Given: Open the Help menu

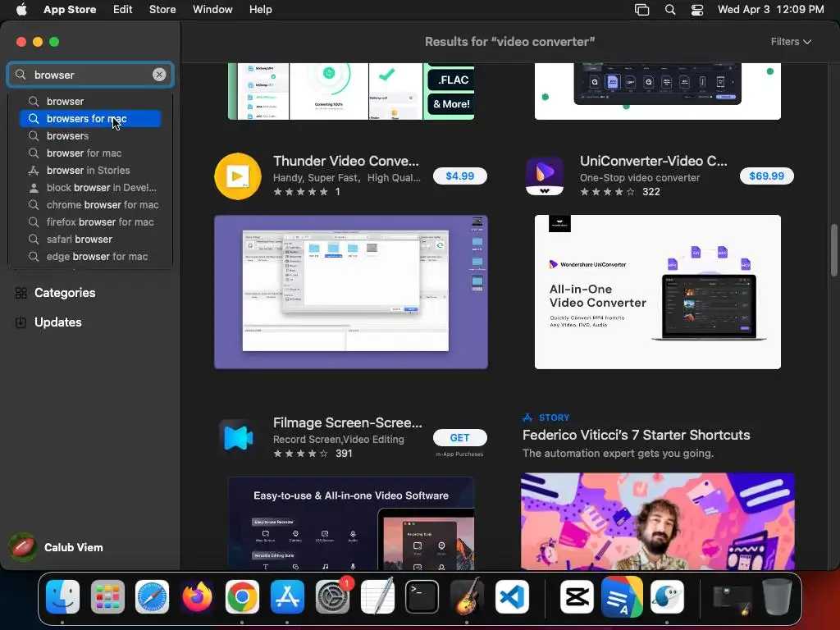Looking at the screenshot, I should pos(260,10).
